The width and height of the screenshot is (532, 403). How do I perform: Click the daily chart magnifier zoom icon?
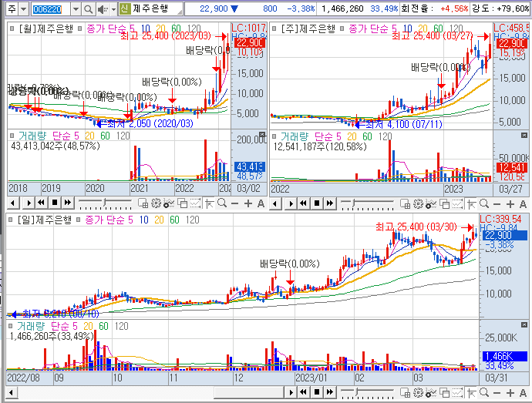484,392
